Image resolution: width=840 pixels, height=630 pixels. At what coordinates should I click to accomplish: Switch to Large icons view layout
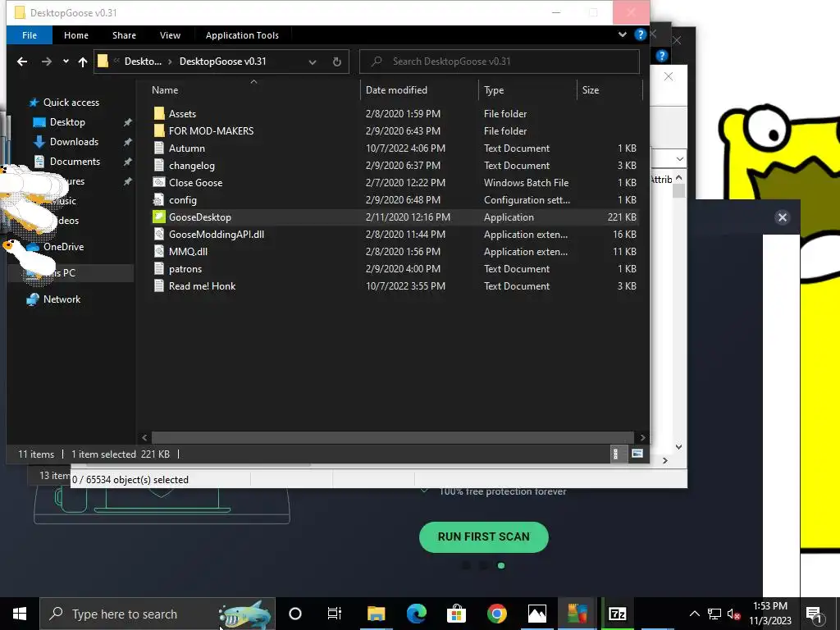tap(637, 454)
